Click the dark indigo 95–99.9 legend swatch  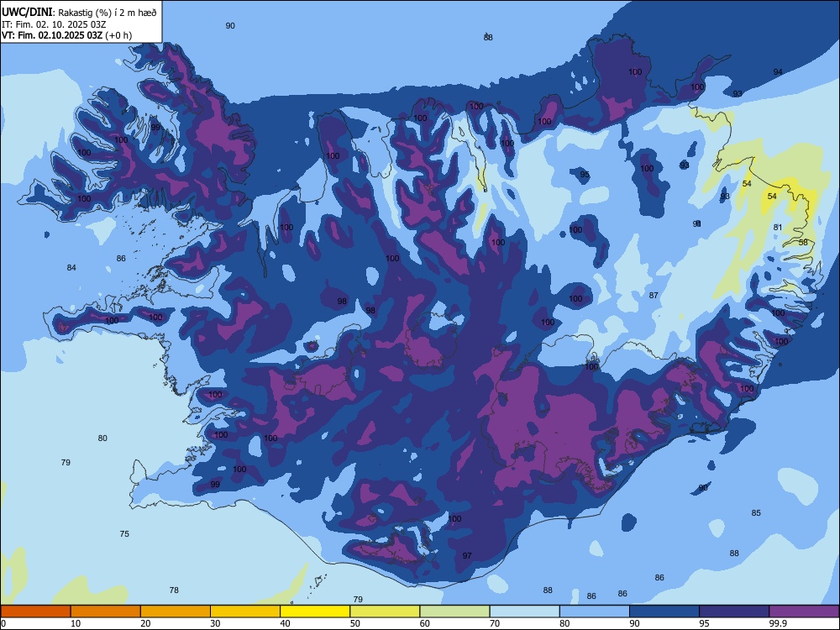[734, 612]
